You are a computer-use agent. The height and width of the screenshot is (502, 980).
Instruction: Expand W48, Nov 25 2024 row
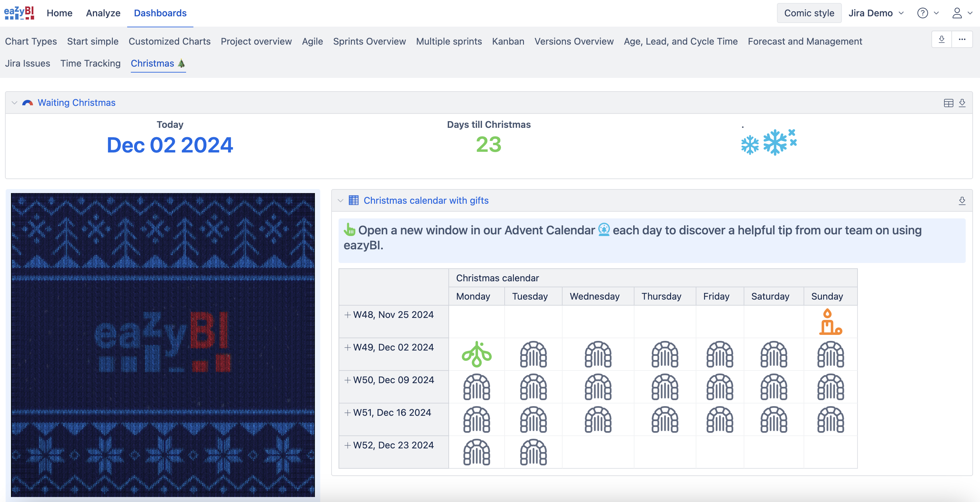coord(347,315)
